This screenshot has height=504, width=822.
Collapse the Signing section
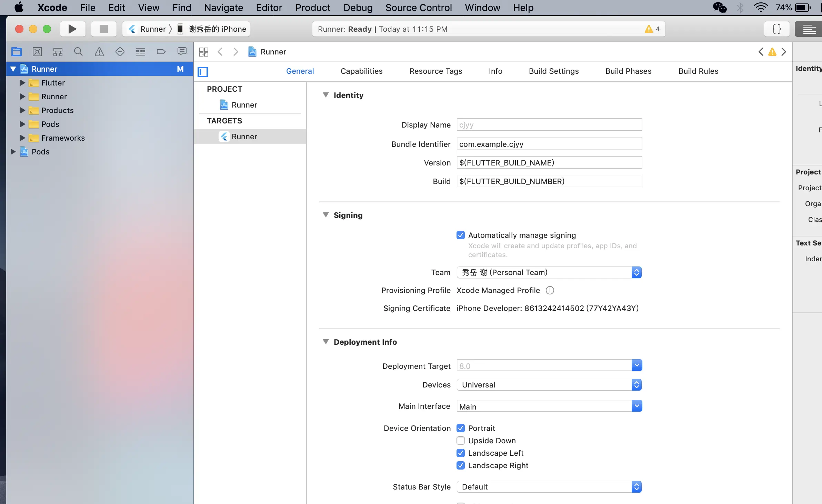tap(325, 215)
